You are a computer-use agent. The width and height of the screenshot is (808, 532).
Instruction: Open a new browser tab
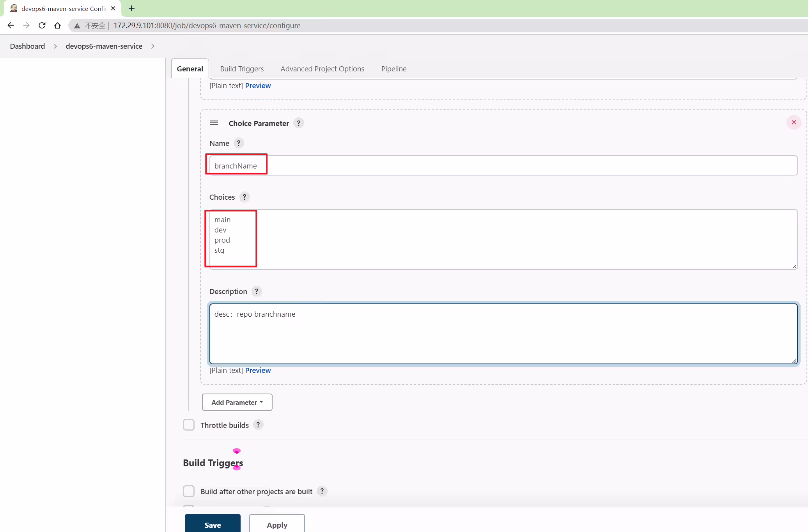click(x=131, y=8)
